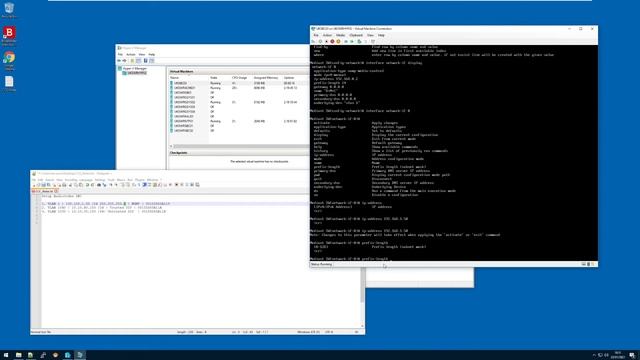The image size is (640, 360).
Task: Click horizontal scrollbar under Hyper-V virtual machines list
Action: 241,146
